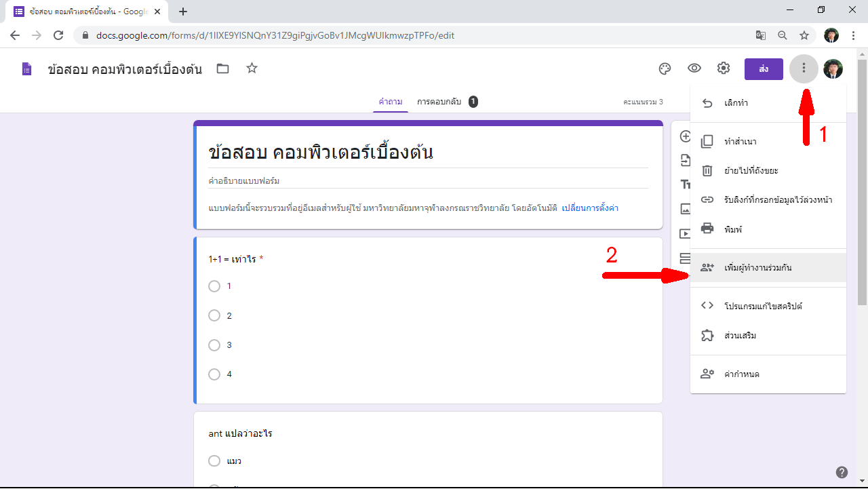The height and width of the screenshot is (489, 868).
Task: Select radio option 3 for 1+1 question
Action: (214, 345)
